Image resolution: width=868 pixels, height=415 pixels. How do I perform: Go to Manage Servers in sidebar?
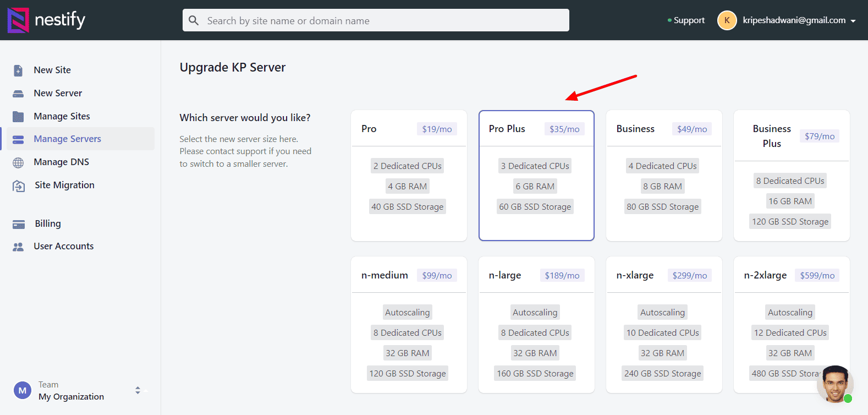[67, 139]
